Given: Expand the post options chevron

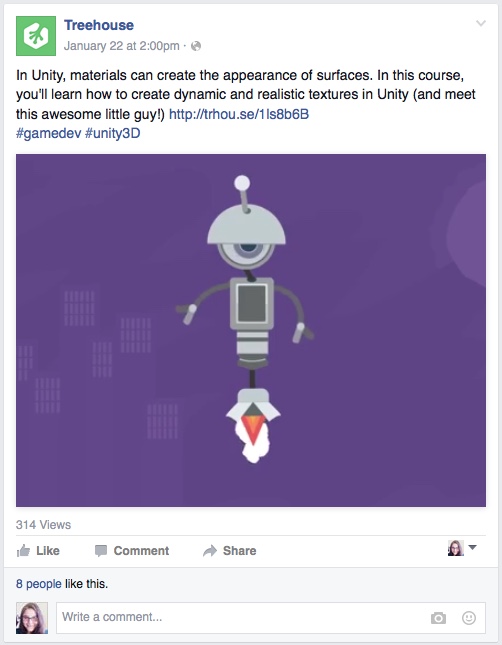Looking at the screenshot, I should click(481, 23).
